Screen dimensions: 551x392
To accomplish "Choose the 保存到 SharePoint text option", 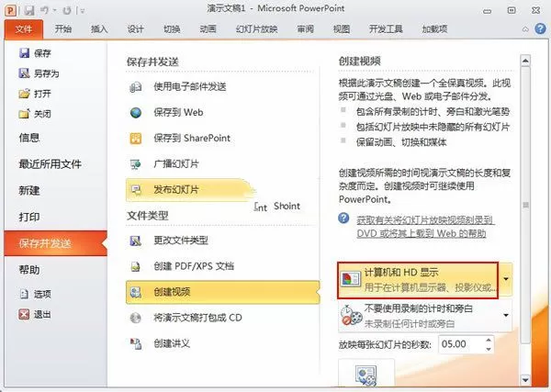I will coord(192,138).
